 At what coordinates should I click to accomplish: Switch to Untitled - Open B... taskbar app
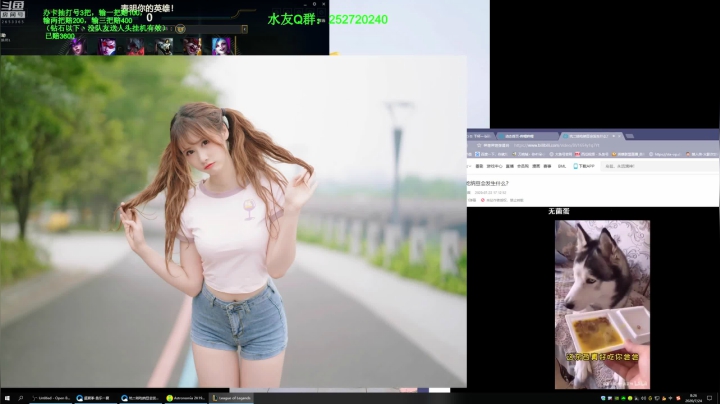[51, 398]
